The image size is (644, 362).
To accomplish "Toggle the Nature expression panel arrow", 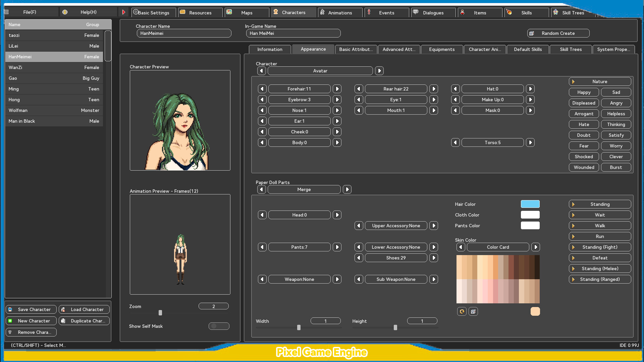I will pos(574,81).
